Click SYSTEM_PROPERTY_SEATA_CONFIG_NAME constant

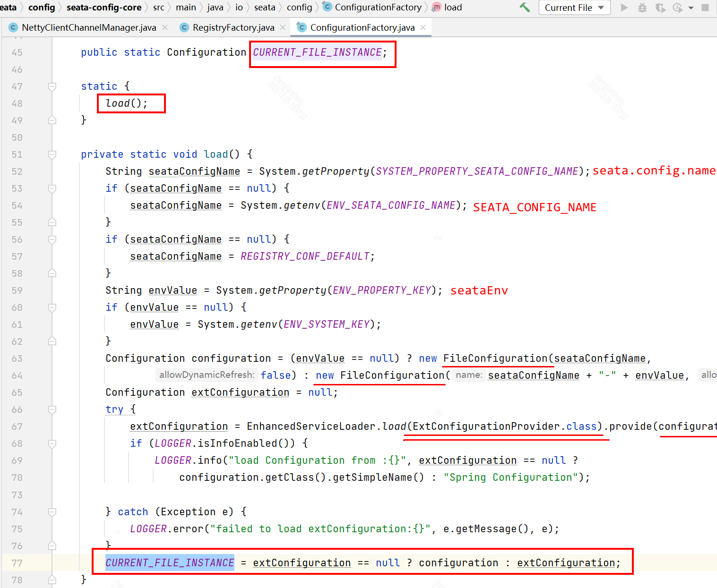point(477,171)
